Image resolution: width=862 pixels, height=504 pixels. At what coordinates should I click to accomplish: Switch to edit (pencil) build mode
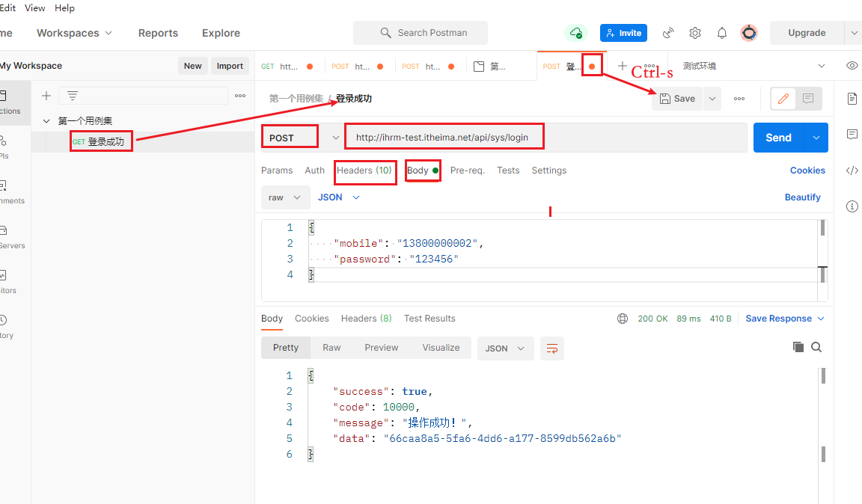coord(783,99)
